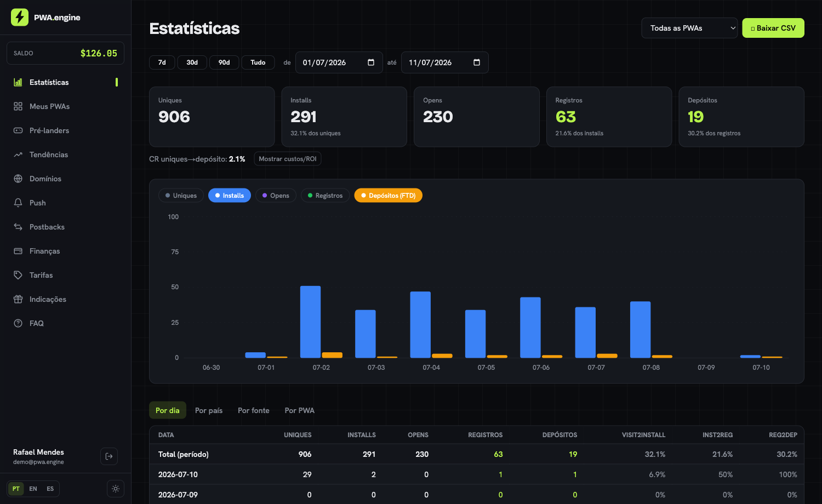Click the logout icon next to Rafael Mendes

pos(109,456)
